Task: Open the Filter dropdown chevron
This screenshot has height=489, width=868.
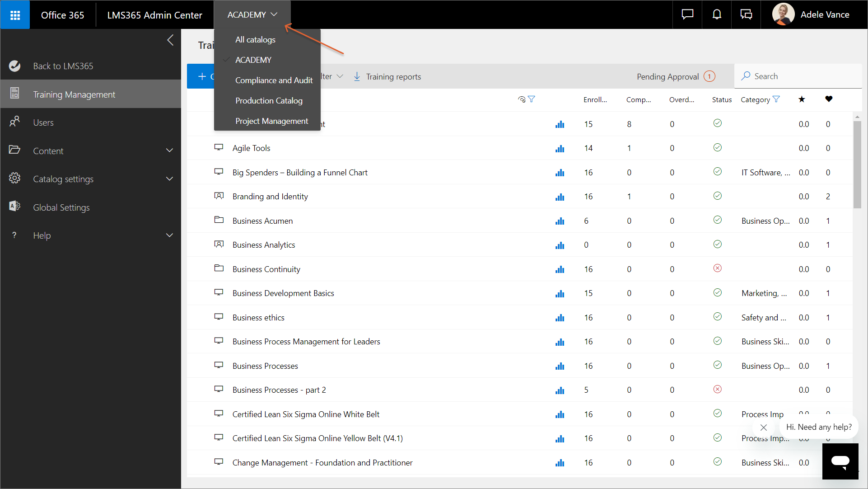Action: tap(340, 76)
